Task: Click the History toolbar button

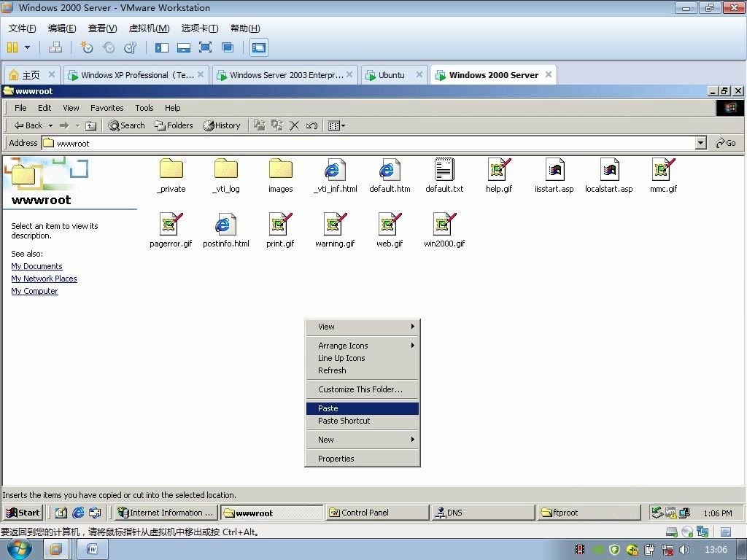Action: point(222,125)
